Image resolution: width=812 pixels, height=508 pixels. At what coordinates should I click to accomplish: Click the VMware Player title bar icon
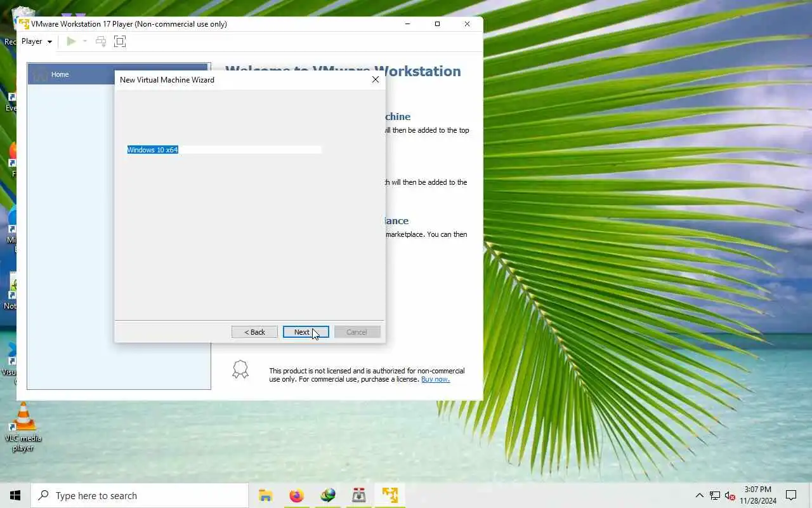(24, 24)
